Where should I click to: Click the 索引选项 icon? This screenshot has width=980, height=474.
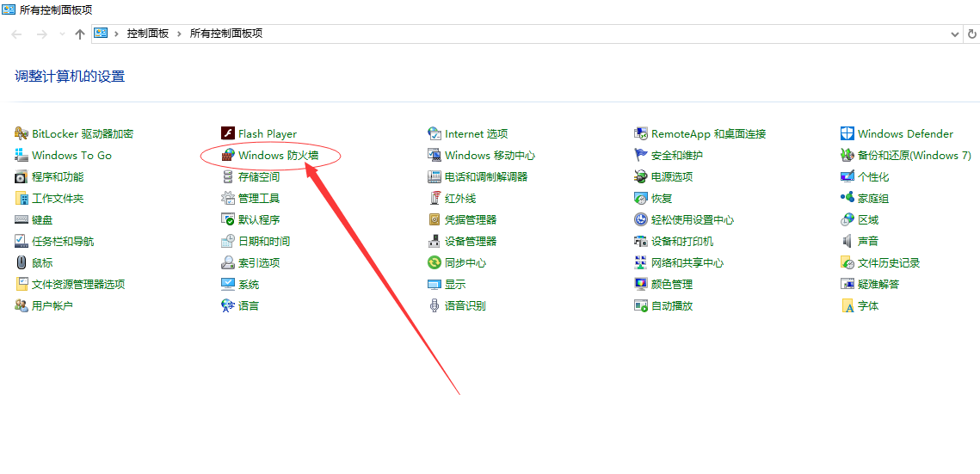click(x=227, y=263)
